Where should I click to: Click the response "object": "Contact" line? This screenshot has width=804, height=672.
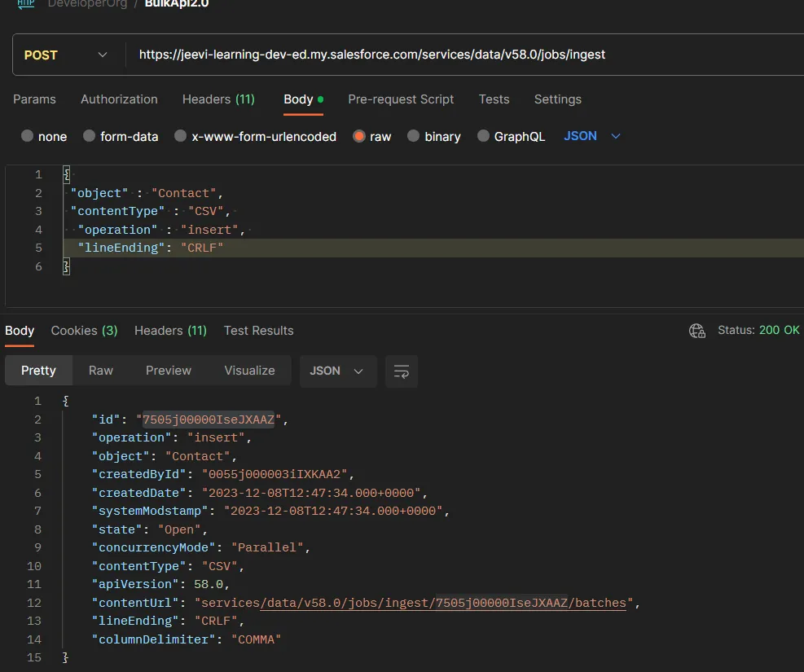click(164, 456)
